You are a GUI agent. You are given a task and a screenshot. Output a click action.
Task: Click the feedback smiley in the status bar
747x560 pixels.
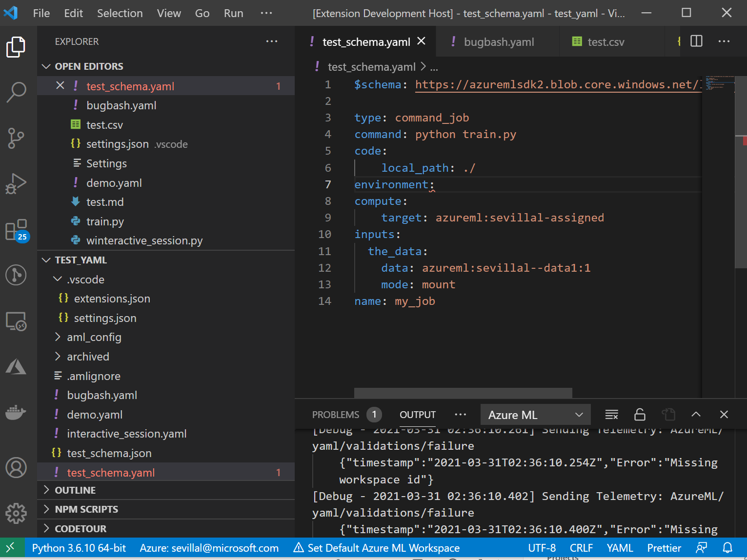[x=701, y=548]
